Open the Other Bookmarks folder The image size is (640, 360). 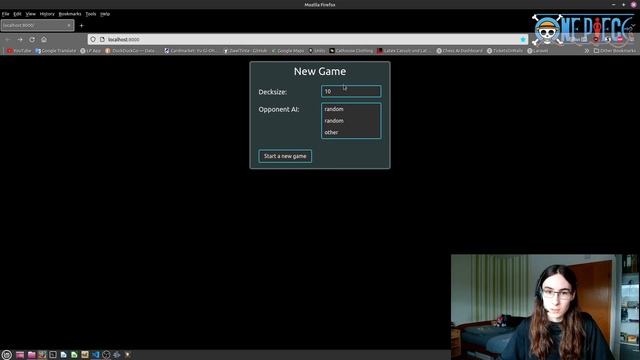point(615,51)
